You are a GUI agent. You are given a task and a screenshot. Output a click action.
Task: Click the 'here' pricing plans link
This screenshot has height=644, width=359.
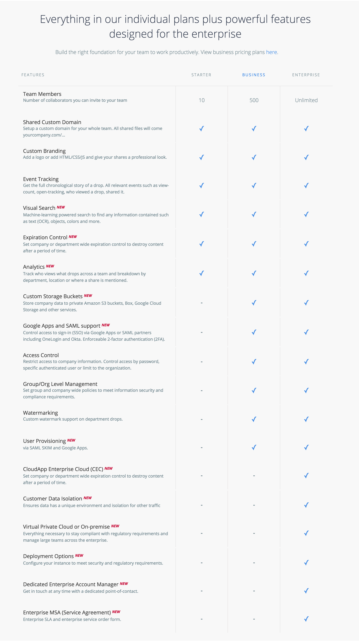tap(271, 52)
